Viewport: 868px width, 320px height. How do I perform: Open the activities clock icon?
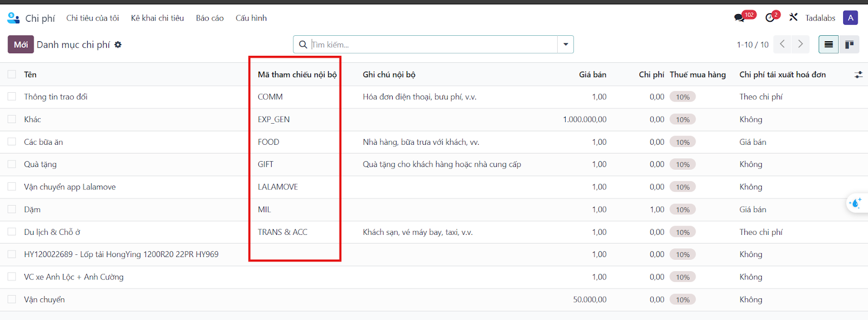[x=772, y=17]
